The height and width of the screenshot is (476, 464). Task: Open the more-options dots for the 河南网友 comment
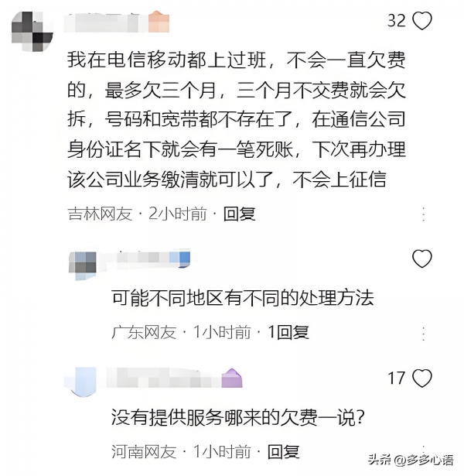point(423,449)
